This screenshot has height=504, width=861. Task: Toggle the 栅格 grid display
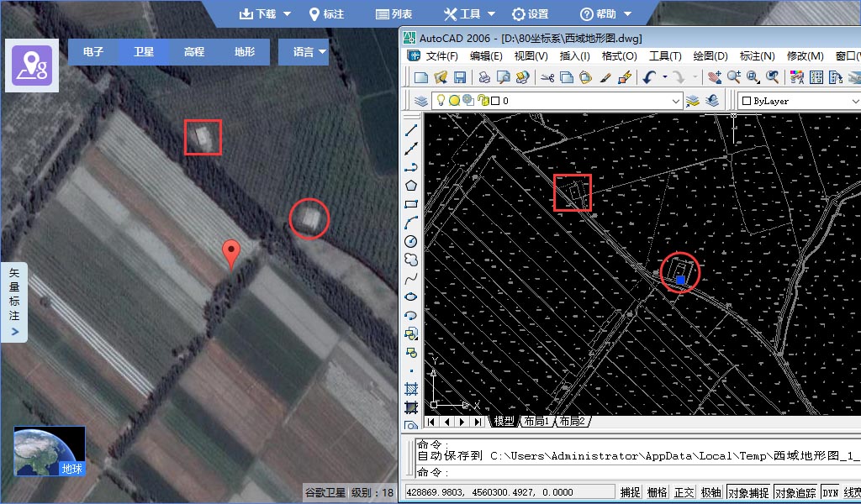point(657,492)
